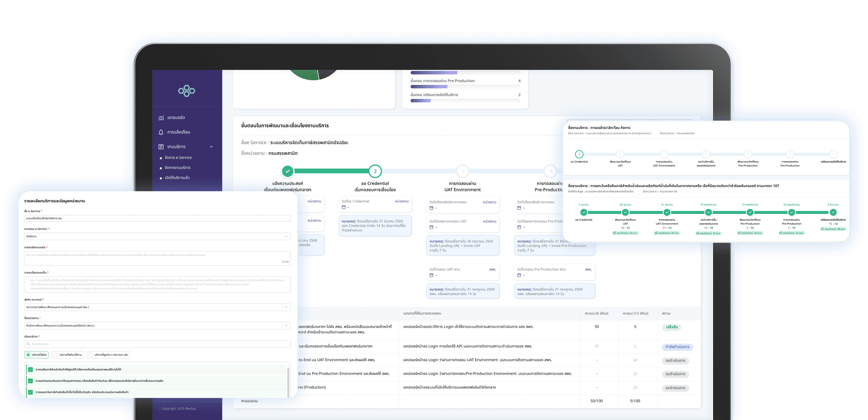Click the งานบริการ list icon
This screenshot has height=420, width=868.
[161, 147]
